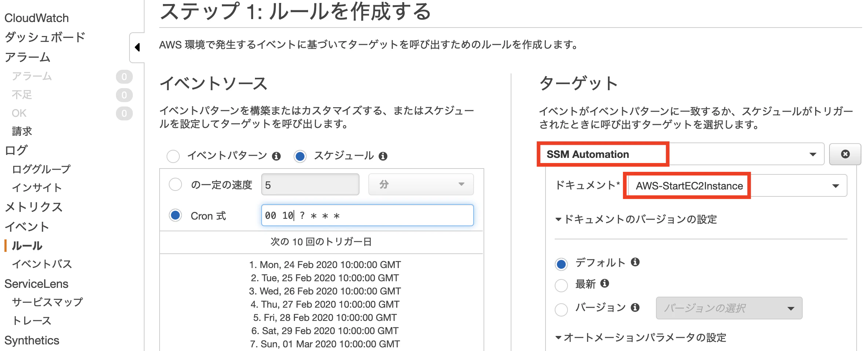Open the SSM Automation target dropdown
The width and height of the screenshot is (868, 351).
point(682,154)
